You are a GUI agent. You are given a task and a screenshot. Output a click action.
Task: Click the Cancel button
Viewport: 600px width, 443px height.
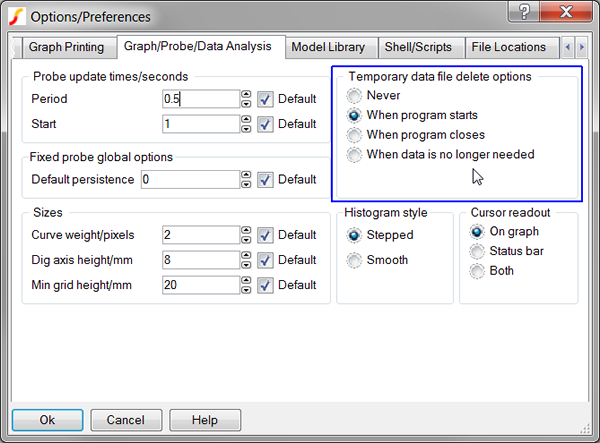pos(126,420)
